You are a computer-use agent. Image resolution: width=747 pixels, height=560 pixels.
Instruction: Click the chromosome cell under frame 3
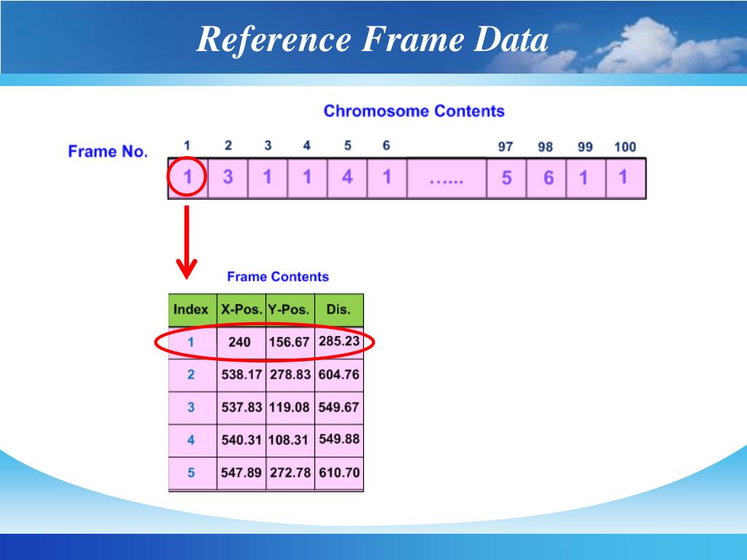(x=268, y=178)
